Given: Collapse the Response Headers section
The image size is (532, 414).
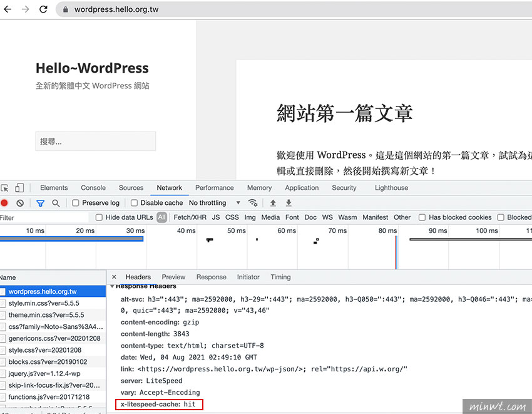Looking at the screenshot, I should point(112,286).
